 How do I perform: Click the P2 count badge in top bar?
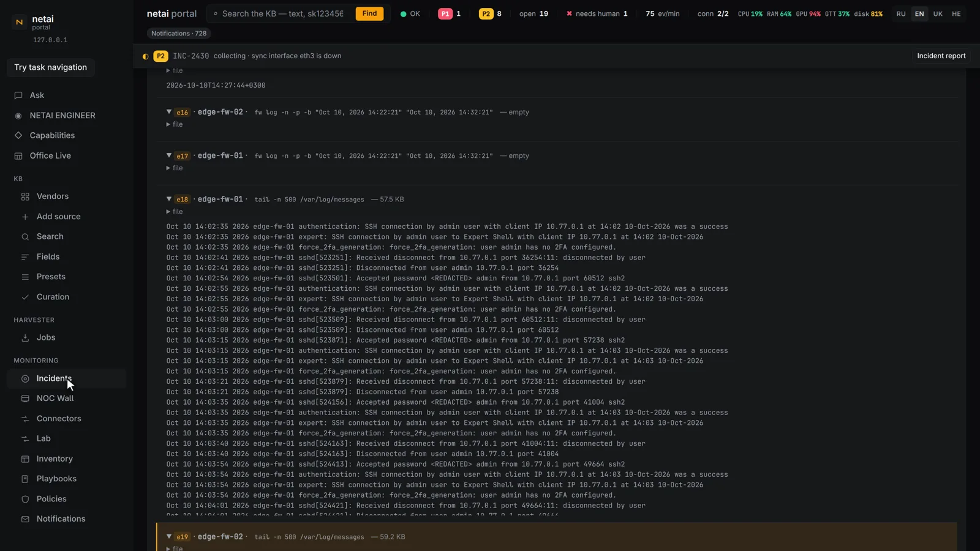(486, 13)
